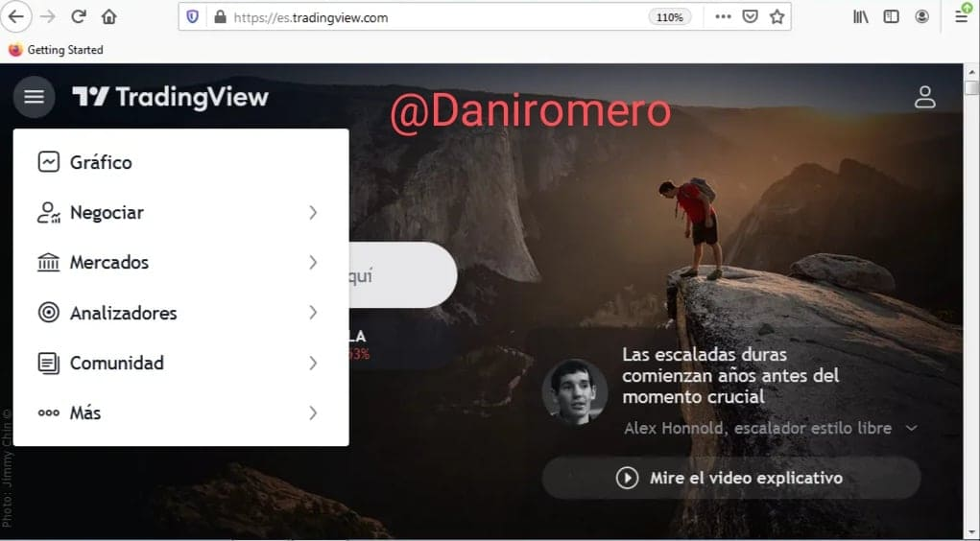
Task: Expand the Mercados submenu chevron
Action: (313, 263)
